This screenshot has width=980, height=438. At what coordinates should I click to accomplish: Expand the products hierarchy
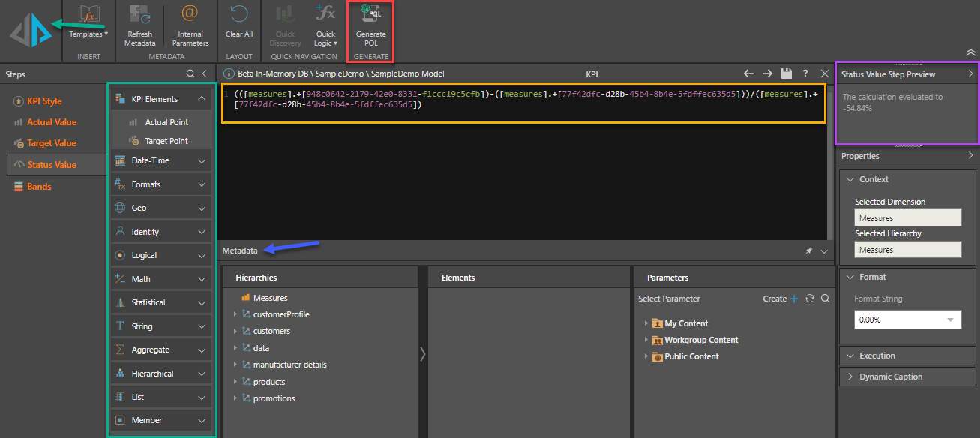[x=235, y=382]
